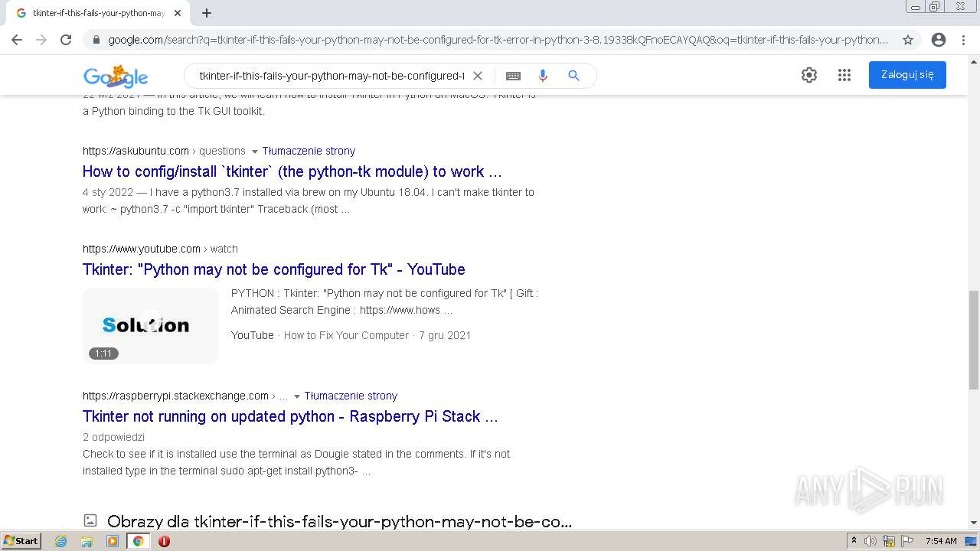Click the browser forward arrow
The width and height of the screenshot is (980, 551).
click(x=41, y=40)
